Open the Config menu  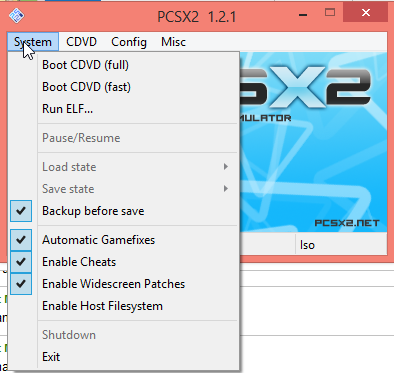point(129,42)
